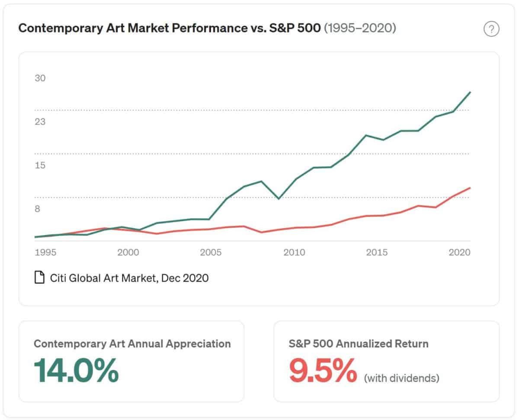Click the 14.0% appreciation figure

[x=76, y=371]
